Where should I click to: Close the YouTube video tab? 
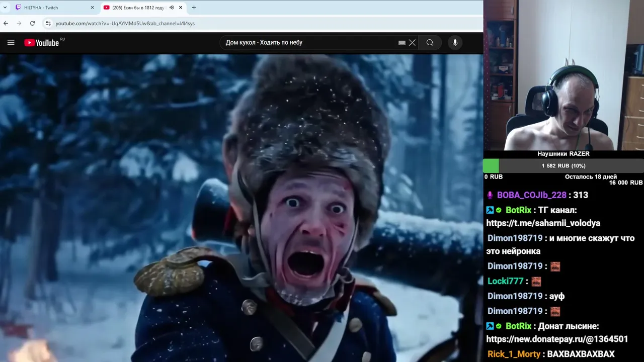point(181,8)
